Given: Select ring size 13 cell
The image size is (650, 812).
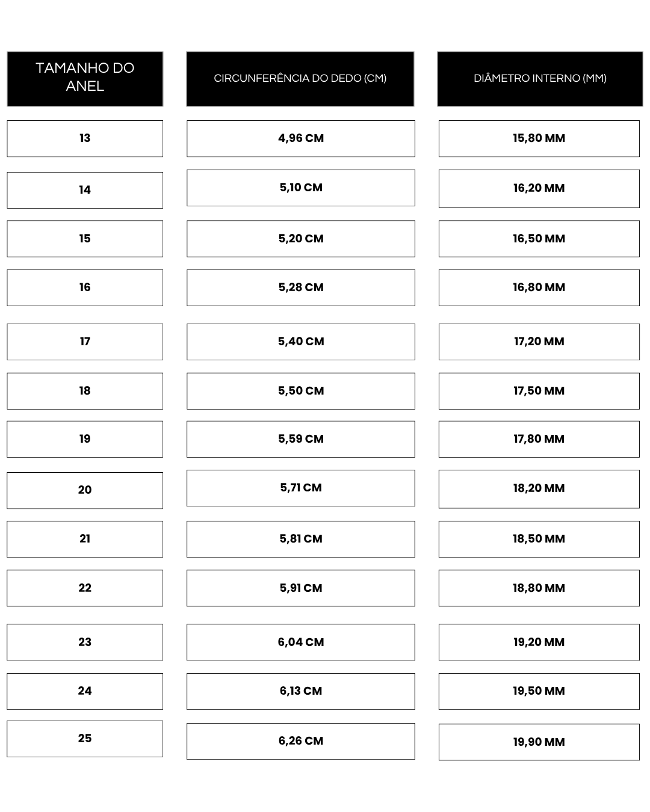Looking at the screenshot, I should (85, 138).
